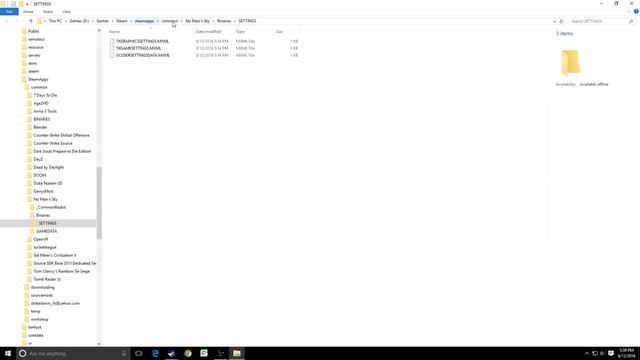The height and width of the screenshot is (360, 640).
Task: Open the View ribbon tab
Action: pyautogui.click(x=66, y=12)
